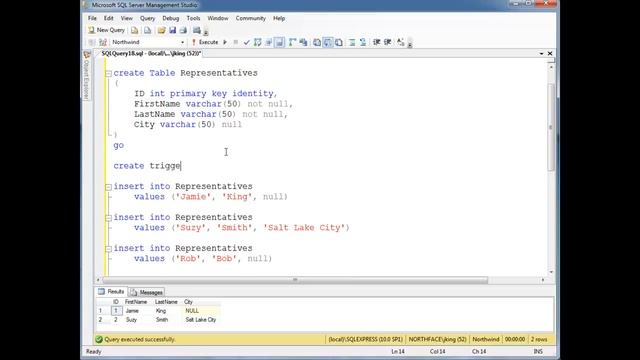The height and width of the screenshot is (360, 640).
Task: Uncomment the selected lines
Action: click(x=363, y=42)
